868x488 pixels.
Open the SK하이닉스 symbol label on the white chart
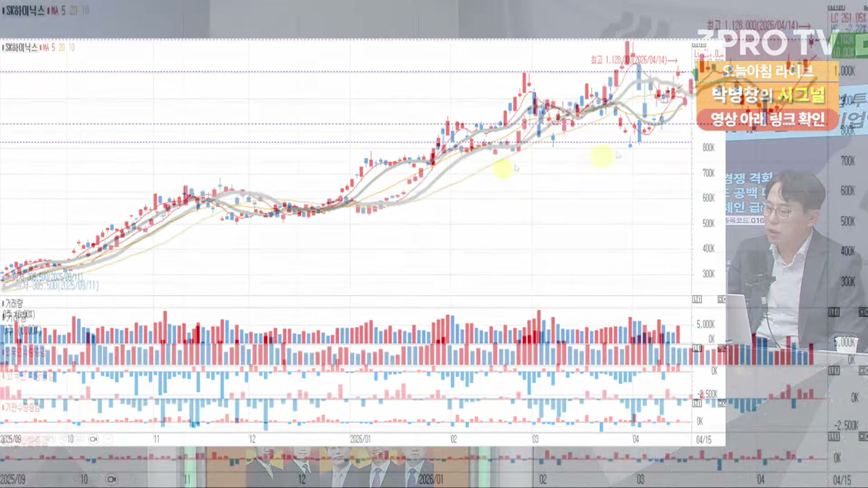click(21, 48)
